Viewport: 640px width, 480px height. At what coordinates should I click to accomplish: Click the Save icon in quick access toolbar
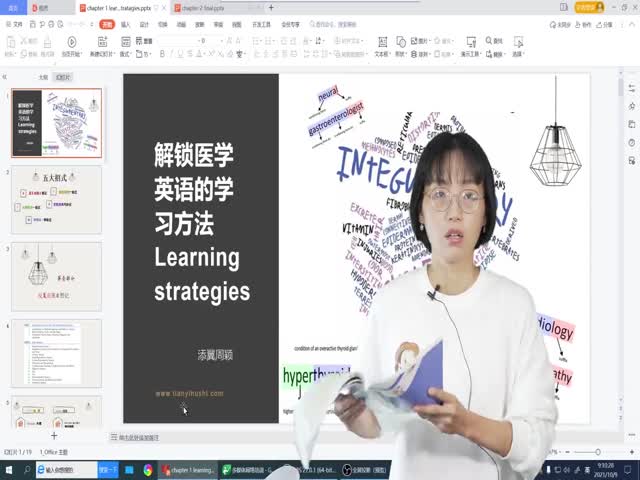click(33, 24)
